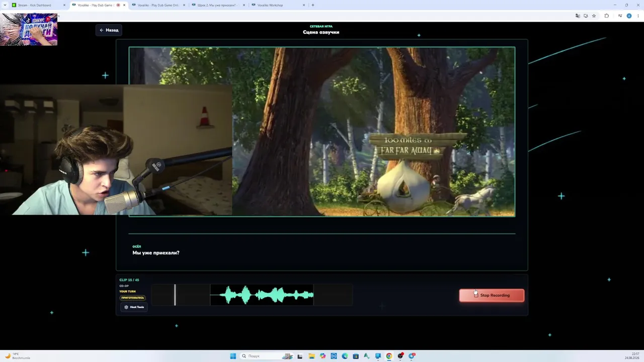Click the "YOUR TURN" status label
Viewport: 644px width, 362px height.
127,292
